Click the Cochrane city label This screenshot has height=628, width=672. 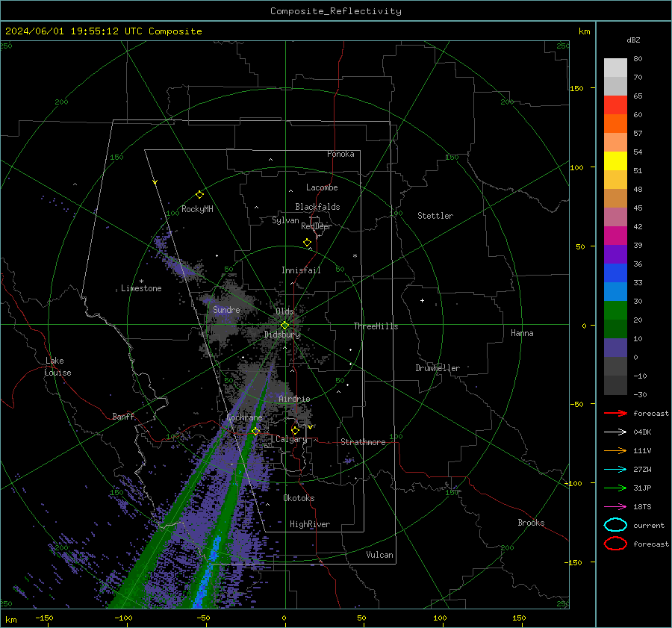[x=244, y=417]
